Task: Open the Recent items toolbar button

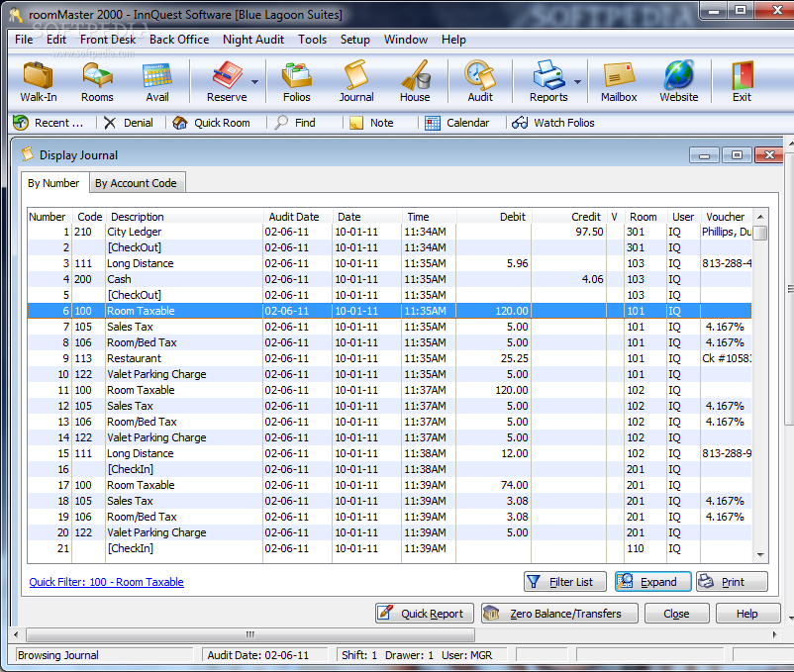Action: [x=49, y=123]
